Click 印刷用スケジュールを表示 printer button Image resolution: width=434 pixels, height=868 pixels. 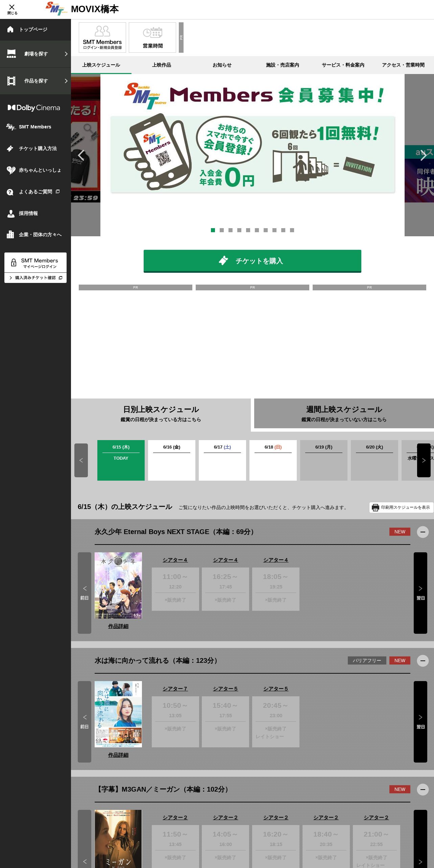pyautogui.click(x=401, y=507)
